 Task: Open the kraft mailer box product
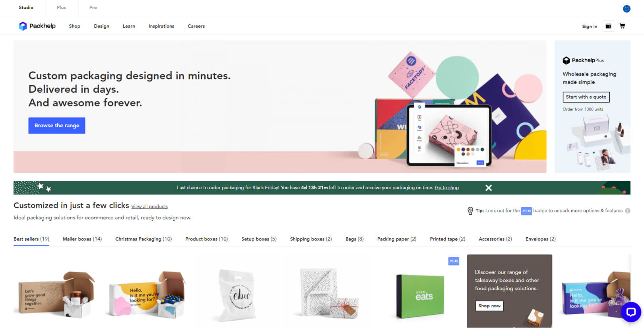[x=56, y=295]
